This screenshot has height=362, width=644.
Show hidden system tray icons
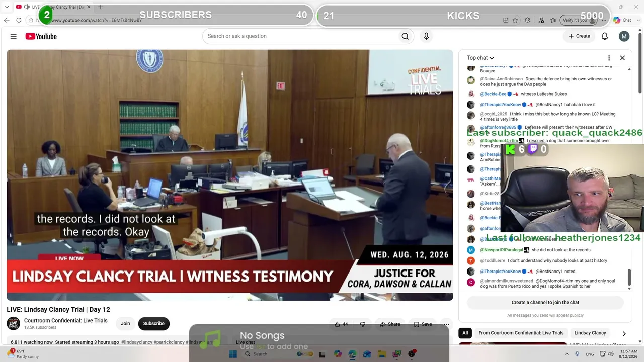567,354
